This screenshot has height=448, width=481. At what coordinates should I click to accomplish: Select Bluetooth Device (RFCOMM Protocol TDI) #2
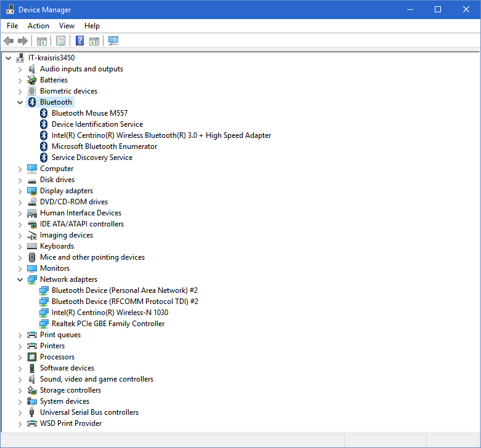point(125,302)
